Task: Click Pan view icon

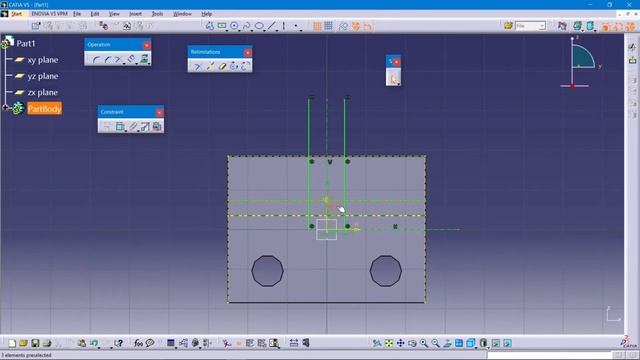Action: pyautogui.click(x=400, y=343)
